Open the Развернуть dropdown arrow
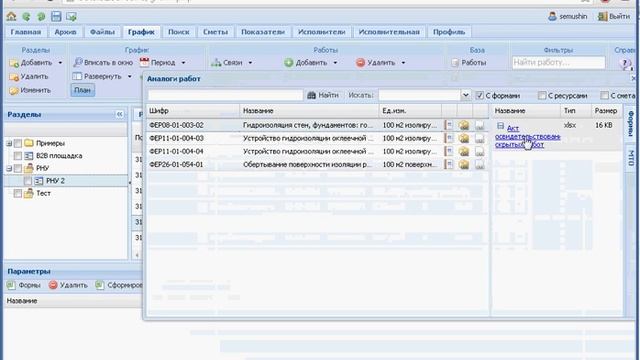This screenshot has height=360, width=640. coord(130,76)
